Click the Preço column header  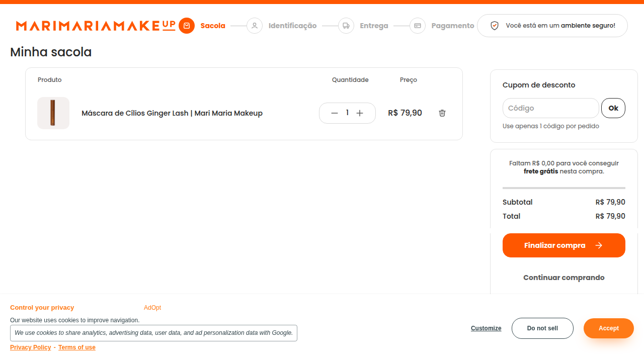point(409,80)
